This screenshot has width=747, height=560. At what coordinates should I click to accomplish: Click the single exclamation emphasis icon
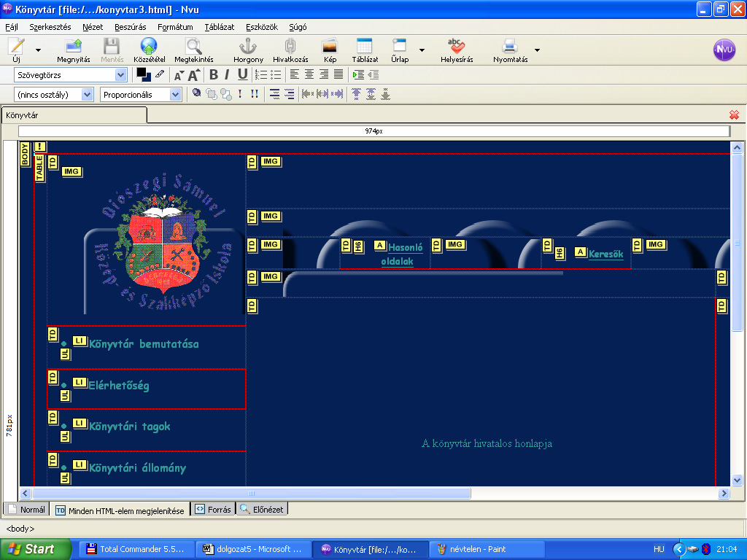240,94
